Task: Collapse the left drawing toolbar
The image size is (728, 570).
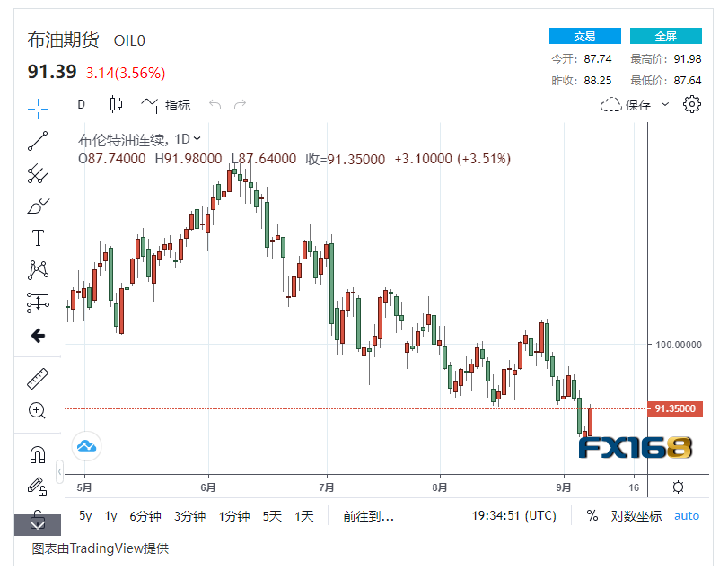Action: click(x=59, y=472)
